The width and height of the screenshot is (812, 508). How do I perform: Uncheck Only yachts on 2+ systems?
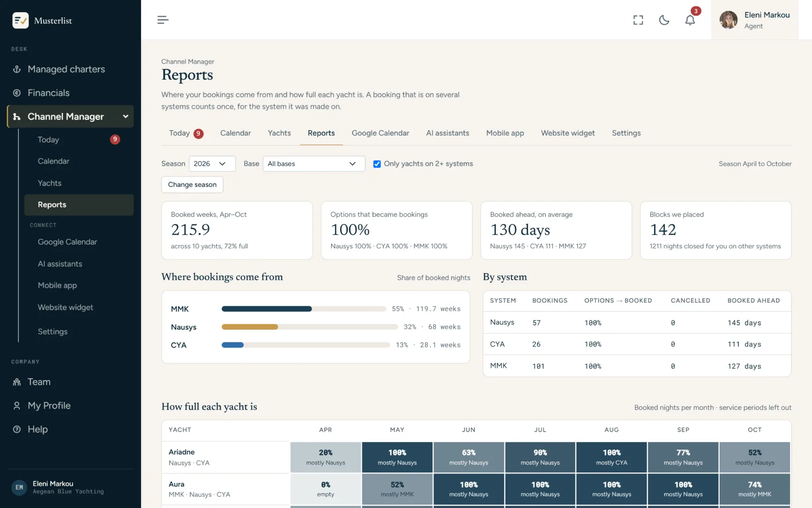377,164
